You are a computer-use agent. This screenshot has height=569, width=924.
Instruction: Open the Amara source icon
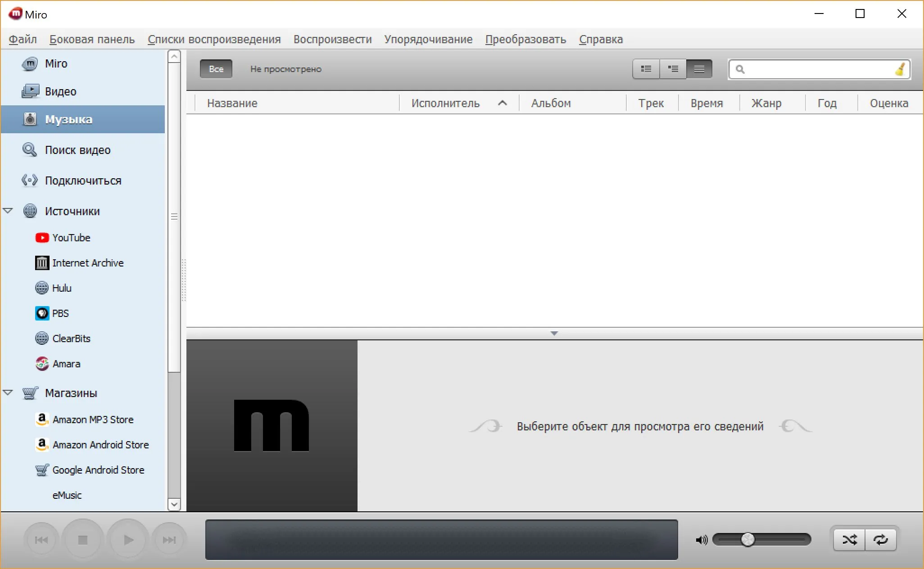(x=42, y=364)
